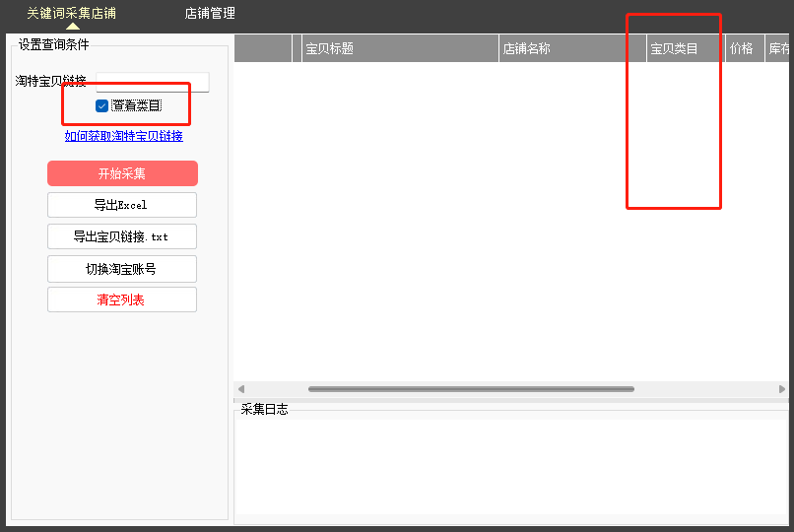The image size is (794, 532).
Task: Click the scrollbar right arrow
Action: click(x=782, y=389)
